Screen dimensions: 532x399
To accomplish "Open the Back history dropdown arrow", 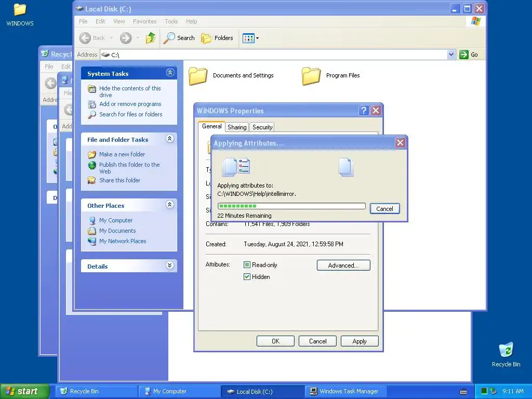I will (112, 38).
